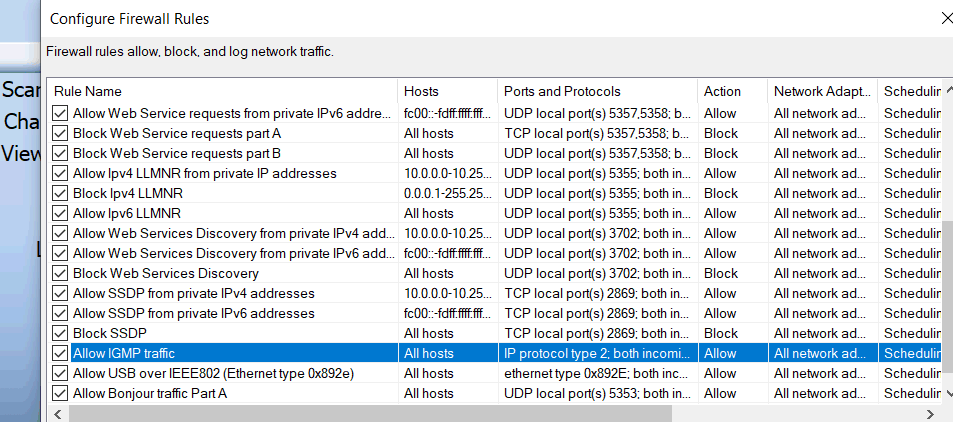Disable the Block Ipv4 LLMNR rule checkbox
The height and width of the screenshot is (422, 953).
tap(61, 193)
